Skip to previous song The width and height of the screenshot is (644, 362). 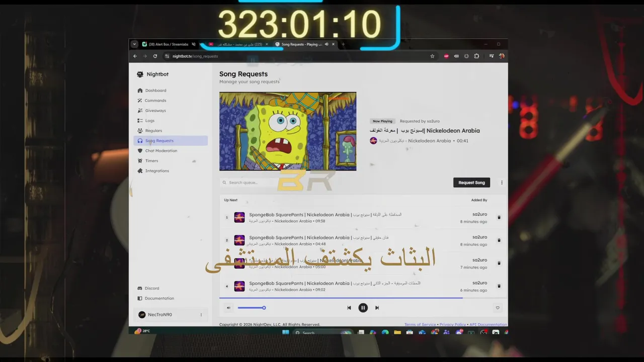pyautogui.click(x=349, y=308)
